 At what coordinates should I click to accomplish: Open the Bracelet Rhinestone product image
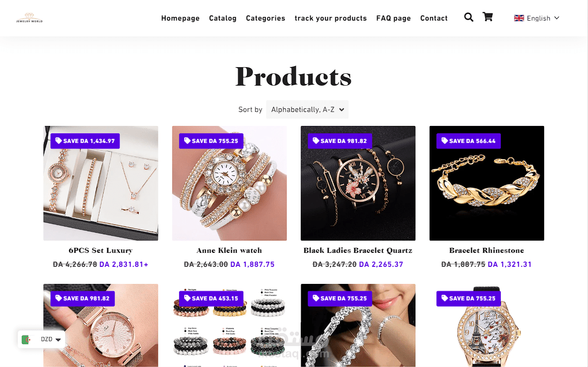487,183
